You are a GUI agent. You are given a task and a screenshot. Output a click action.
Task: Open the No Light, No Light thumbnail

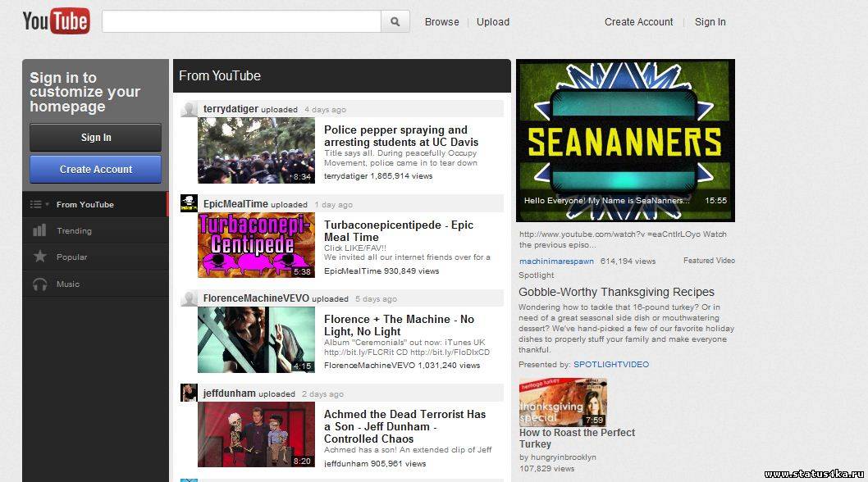(x=256, y=340)
